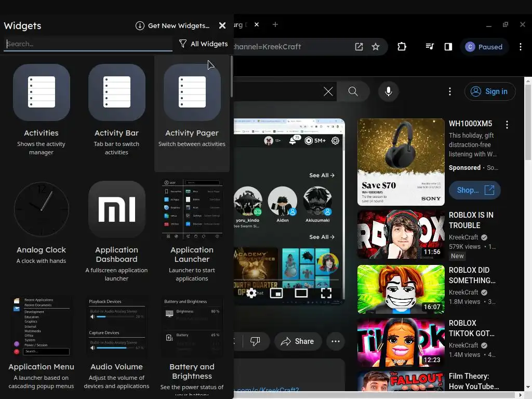The height and width of the screenshot is (399, 532).
Task: Open a new browser tab
Action: [275, 24]
